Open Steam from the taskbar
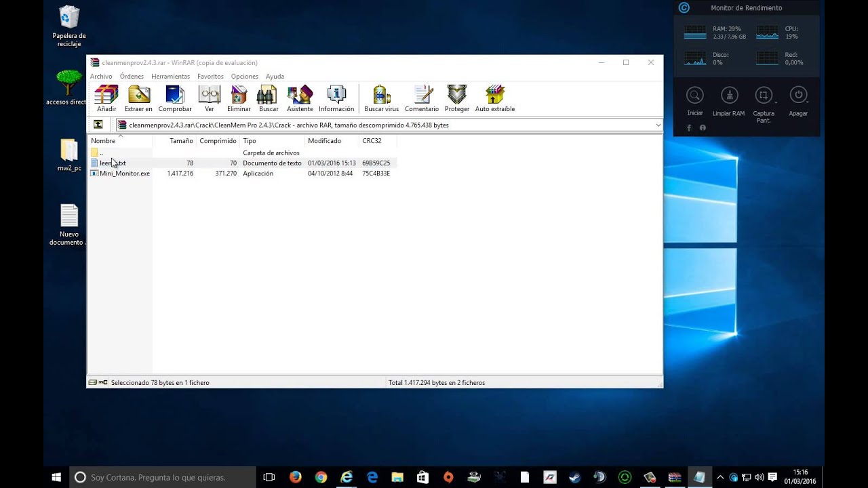Screen dimensions: 868x488 coord(574,477)
